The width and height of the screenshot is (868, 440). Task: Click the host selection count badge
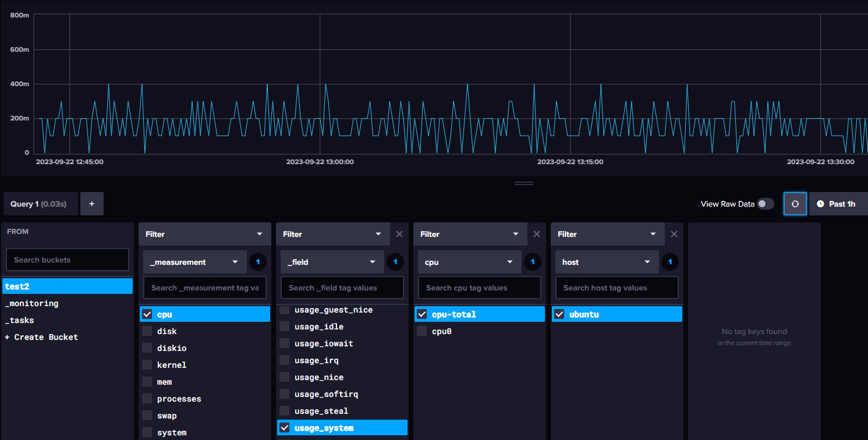(x=670, y=262)
